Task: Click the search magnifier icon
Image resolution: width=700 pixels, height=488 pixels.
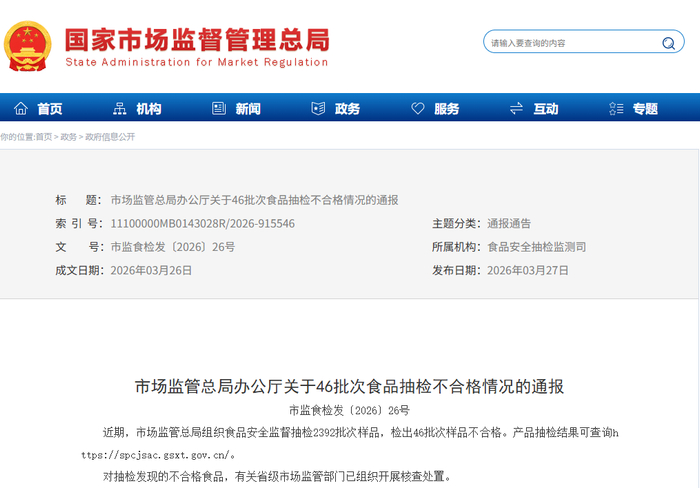Action: pyautogui.click(x=668, y=43)
